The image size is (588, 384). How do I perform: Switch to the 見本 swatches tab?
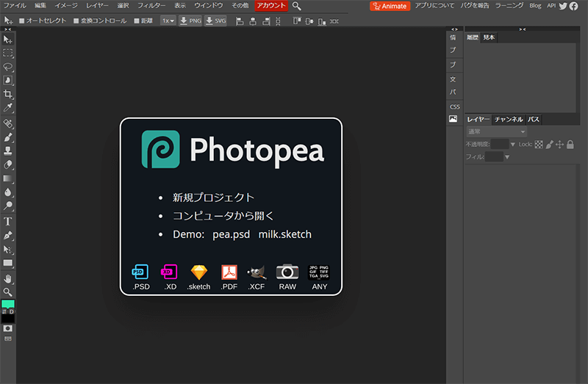coord(489,37)
